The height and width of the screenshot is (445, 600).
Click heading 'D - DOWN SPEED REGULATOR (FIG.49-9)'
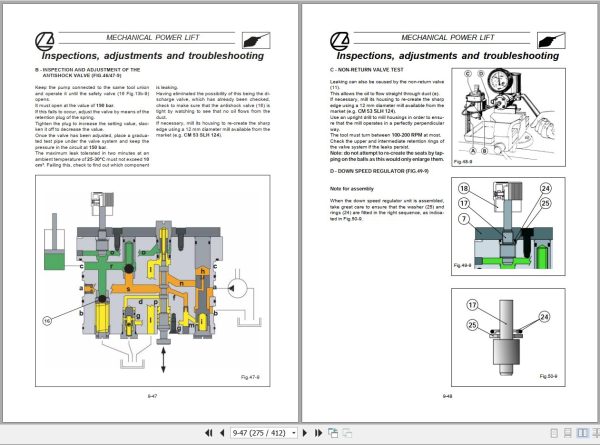click(379, 171)
